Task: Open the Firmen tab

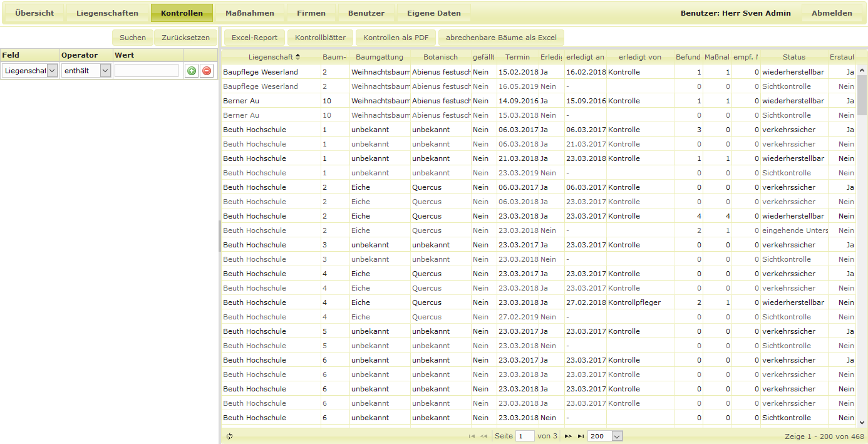Action: 311,13
